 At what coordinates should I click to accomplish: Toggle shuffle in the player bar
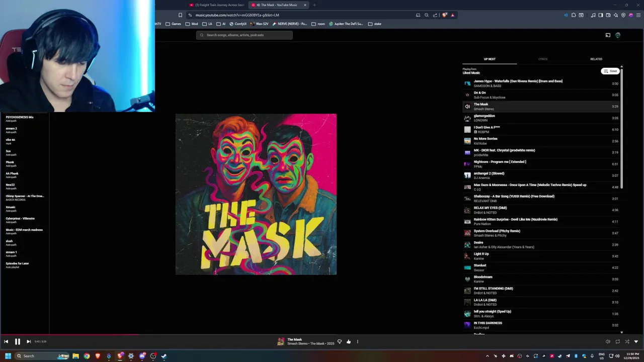[x=627, y=341]
